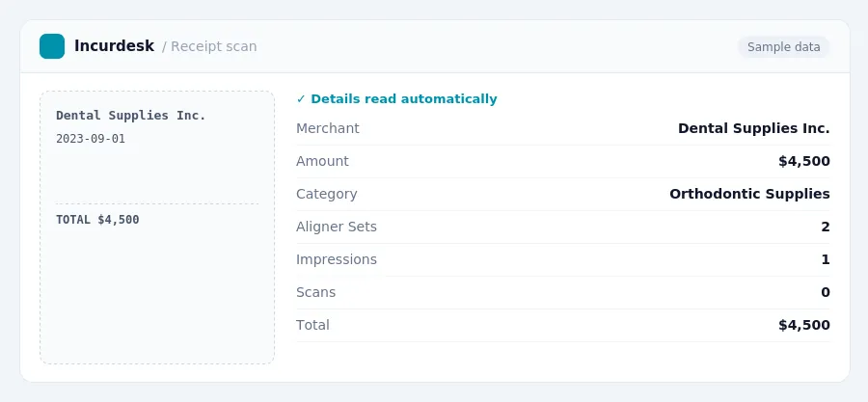Screen dimensions: 868x402
Task: Select the Details read automatically message
Action: 403,99
